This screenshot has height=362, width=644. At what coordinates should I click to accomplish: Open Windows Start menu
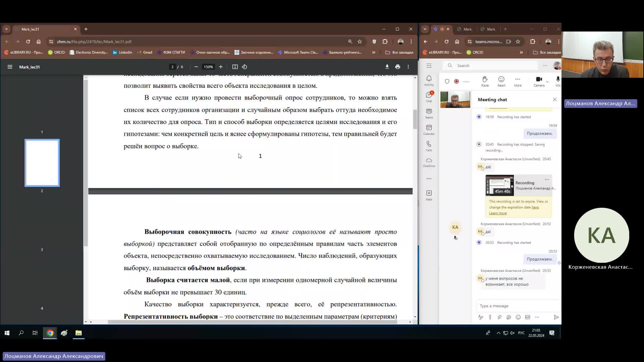pos(7,333)
